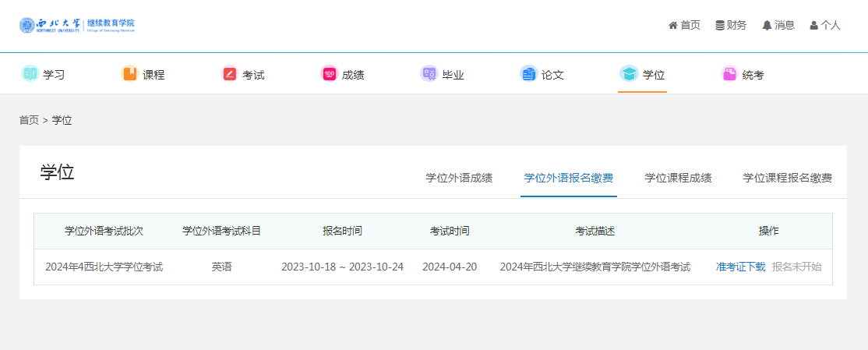
Task: Open the 学位课程报名缴费 tab
Action: (787, 178)
